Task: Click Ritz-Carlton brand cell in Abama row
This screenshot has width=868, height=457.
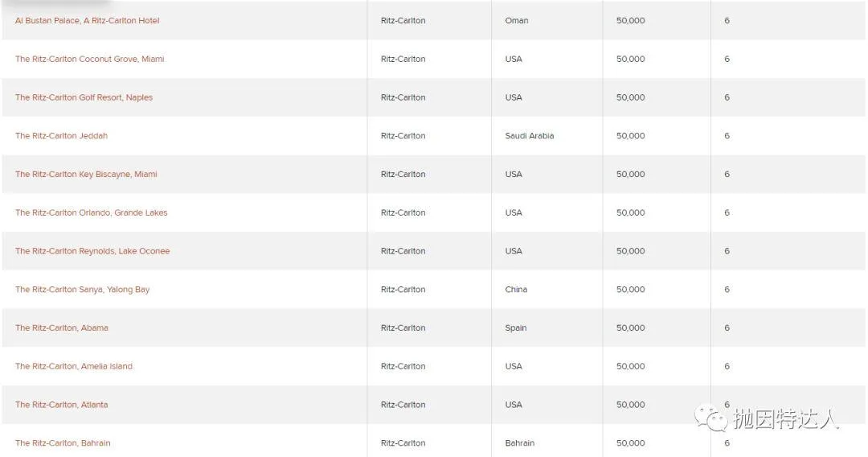Action: (x=403, y=328)
